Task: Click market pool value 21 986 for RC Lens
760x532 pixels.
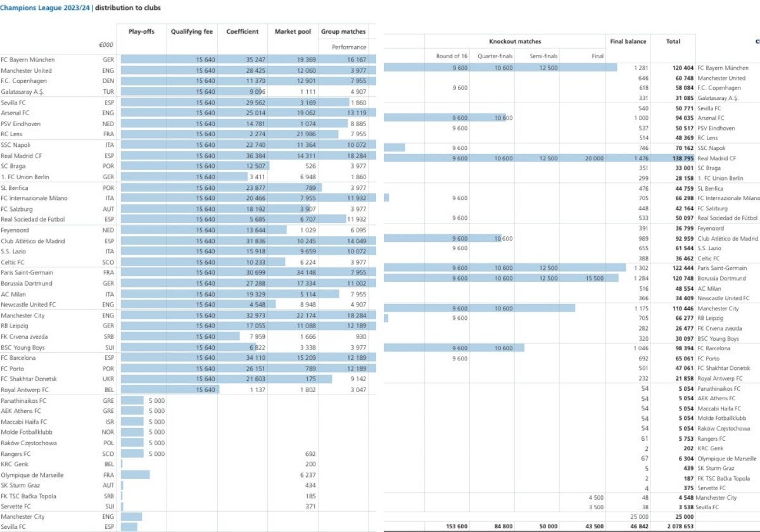Action: click(306, 134)
